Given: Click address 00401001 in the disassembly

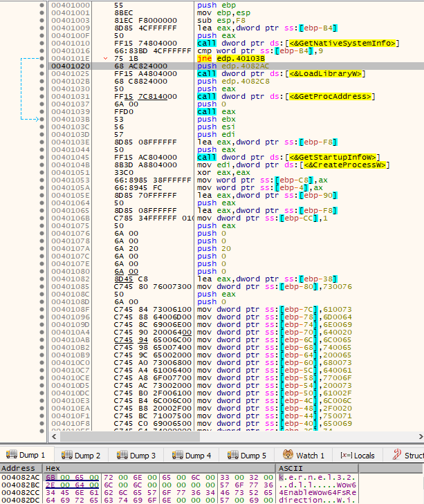Looking at the screenshot, I should click(71, 13).
